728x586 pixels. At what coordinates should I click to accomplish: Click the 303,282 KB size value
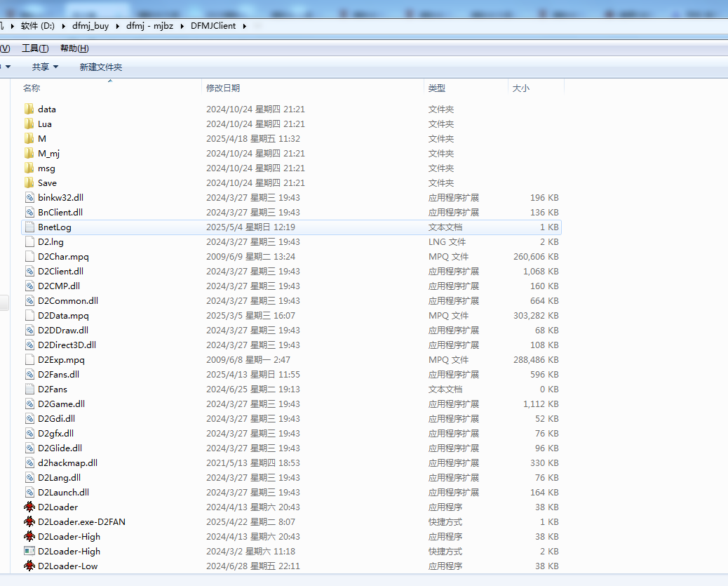[536, 316]
